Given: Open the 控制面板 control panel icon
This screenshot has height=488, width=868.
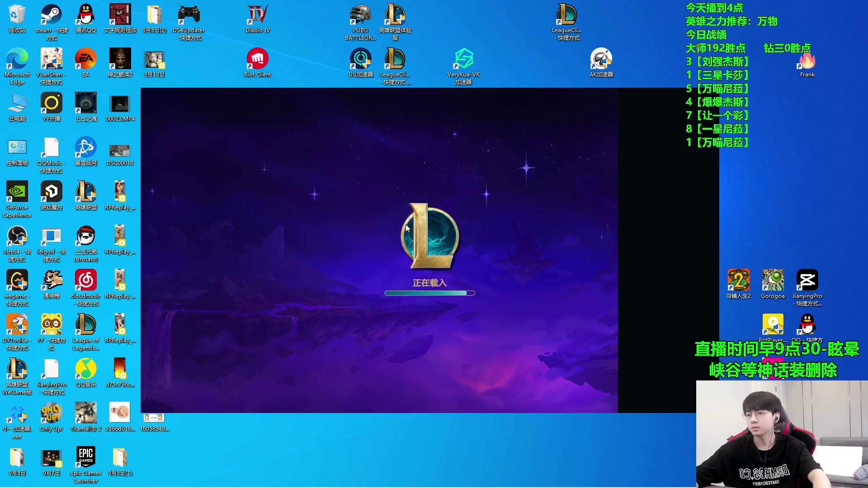Looking at the screenshot, I should [17, 151].
